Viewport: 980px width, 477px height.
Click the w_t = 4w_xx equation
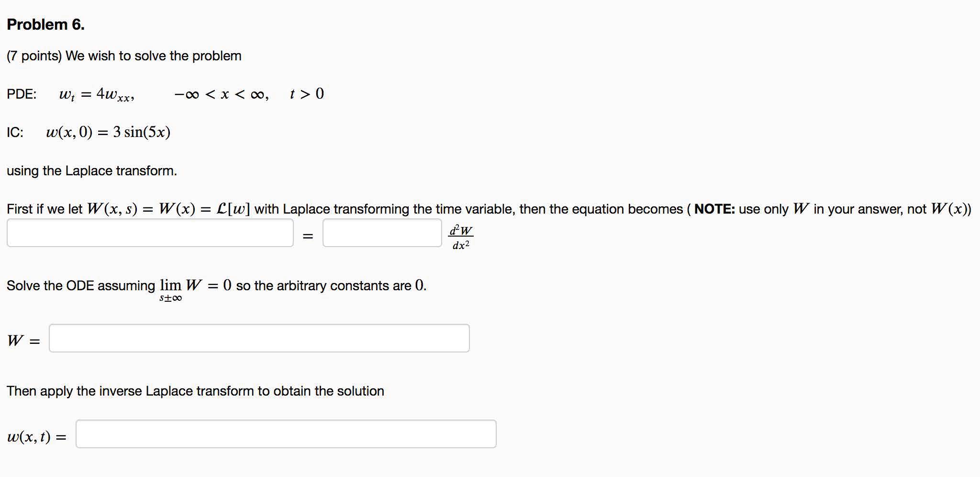click(96, 94)
